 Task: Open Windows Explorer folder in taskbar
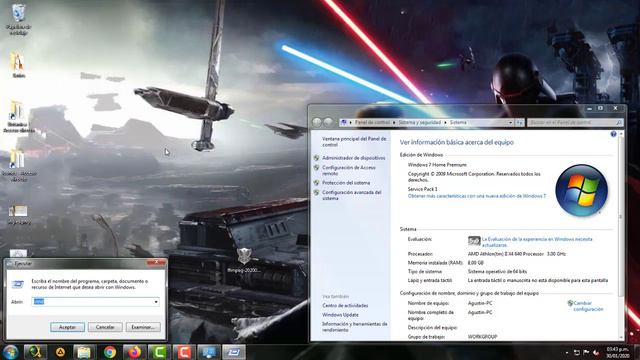click(x=84, y=352)
